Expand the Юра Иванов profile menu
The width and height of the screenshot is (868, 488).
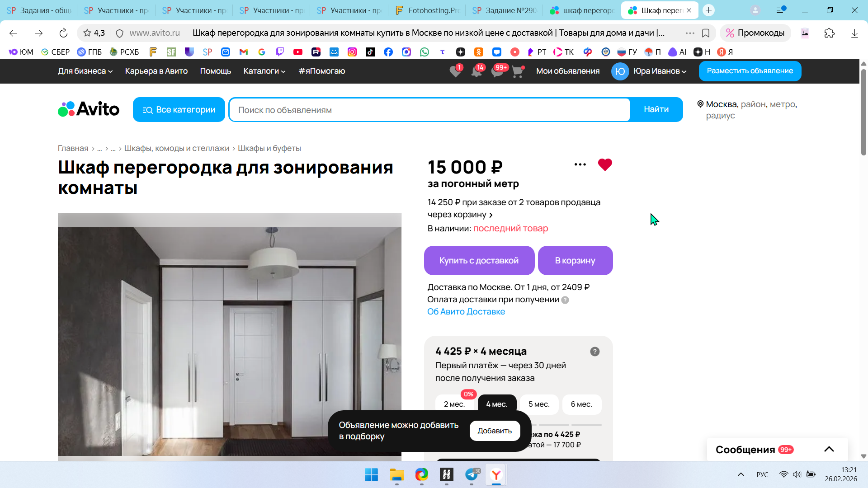click(x=659, y=71)
